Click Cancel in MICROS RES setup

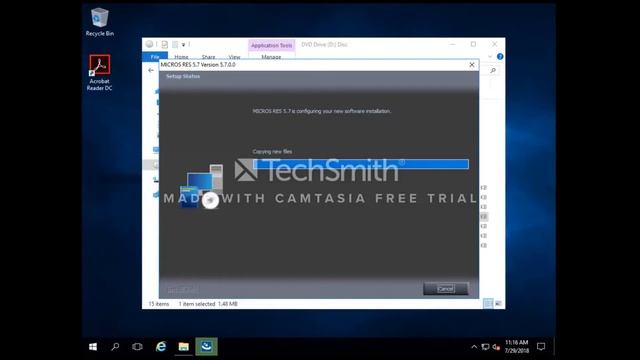(x=446, y=289)
